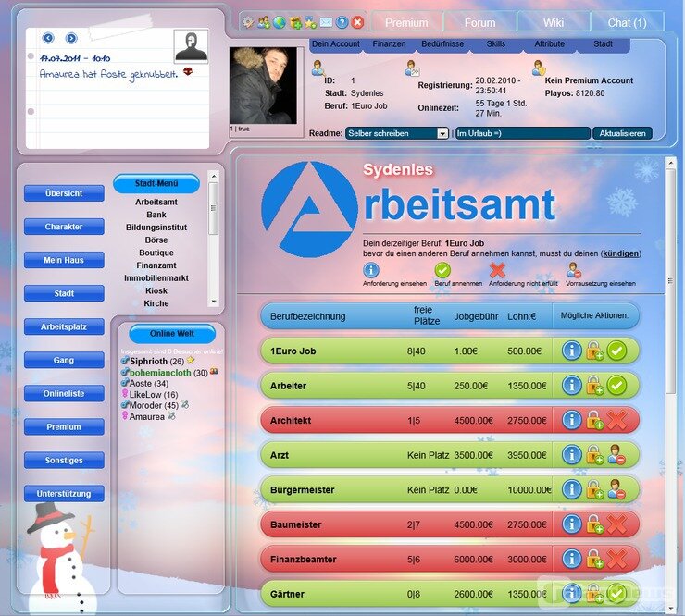This screenshot has width=685, height=616.
Task: Open the Wiki tab
Action: pos(553,23)
